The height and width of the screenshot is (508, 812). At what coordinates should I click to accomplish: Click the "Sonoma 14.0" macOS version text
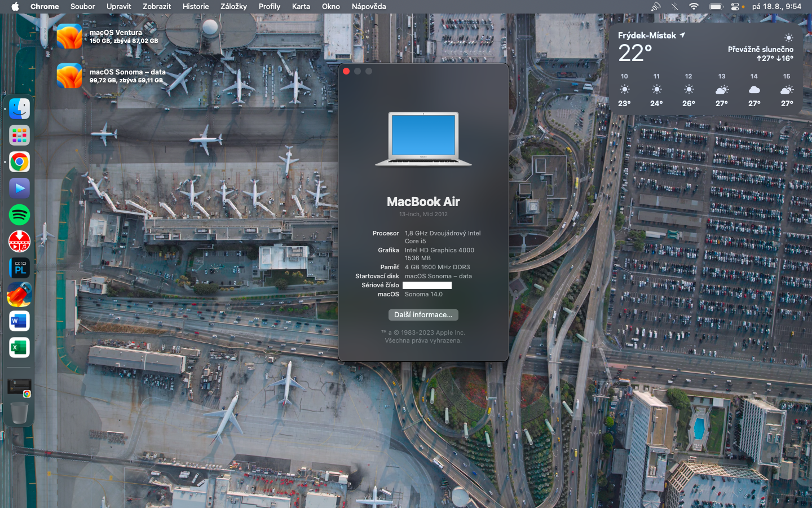click(423, 294)
